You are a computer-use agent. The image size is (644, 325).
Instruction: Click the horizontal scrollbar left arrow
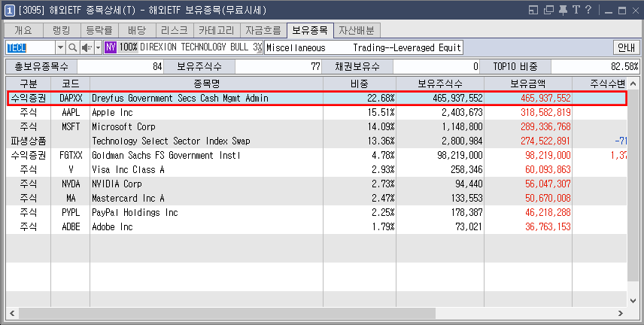click(x=12, y=314)
